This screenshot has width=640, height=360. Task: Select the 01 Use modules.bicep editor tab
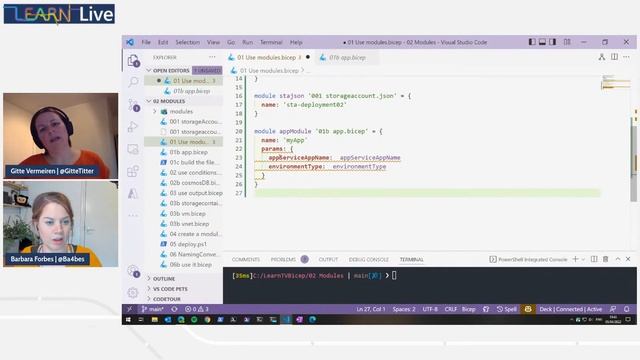click(x=269, y=58)
